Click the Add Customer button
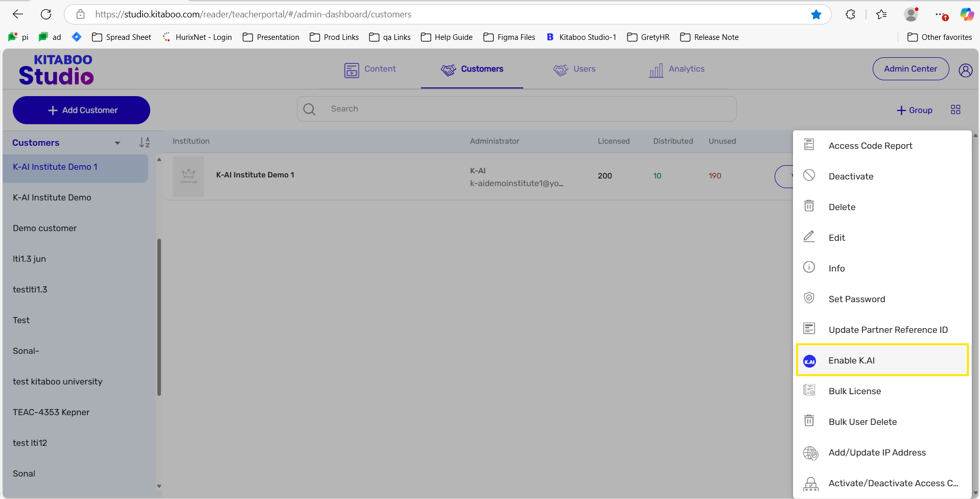 click(x=81, y=110)
